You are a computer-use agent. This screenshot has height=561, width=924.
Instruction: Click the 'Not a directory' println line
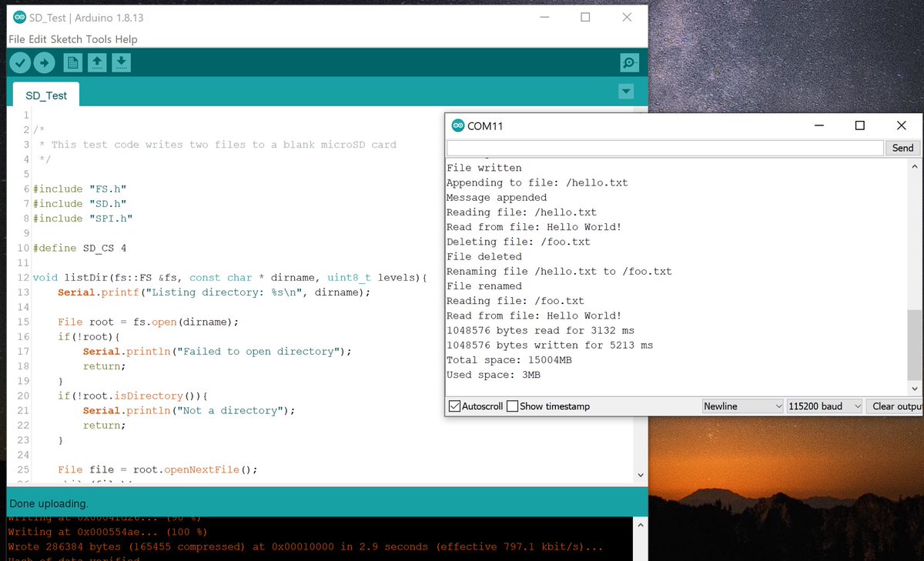[189, 410]
